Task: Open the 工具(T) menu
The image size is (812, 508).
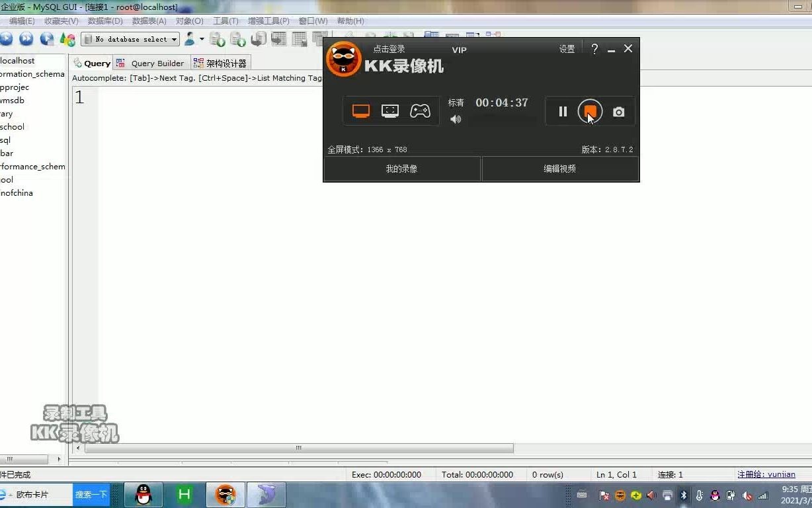Action: 225,21
